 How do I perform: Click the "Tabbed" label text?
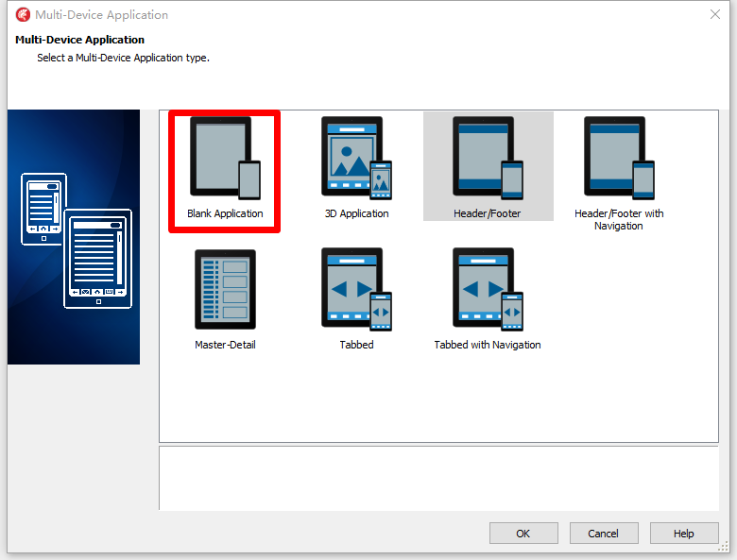[357, 345]
